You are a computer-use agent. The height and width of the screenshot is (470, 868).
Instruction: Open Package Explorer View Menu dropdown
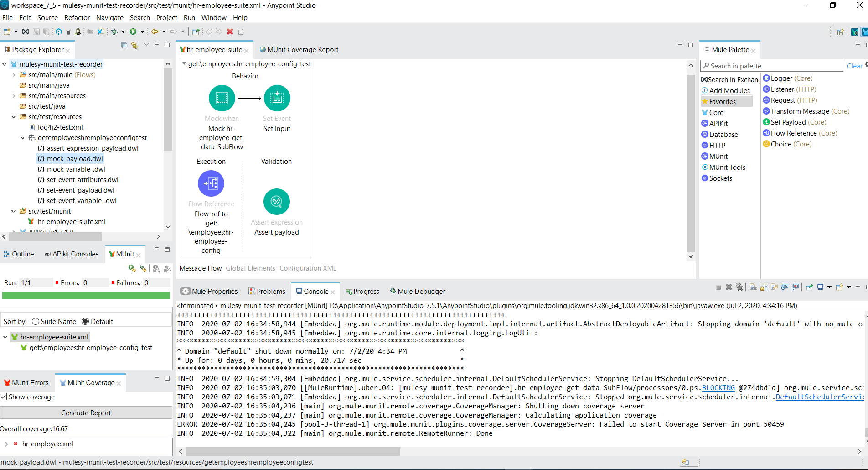[x=146, y=45]
